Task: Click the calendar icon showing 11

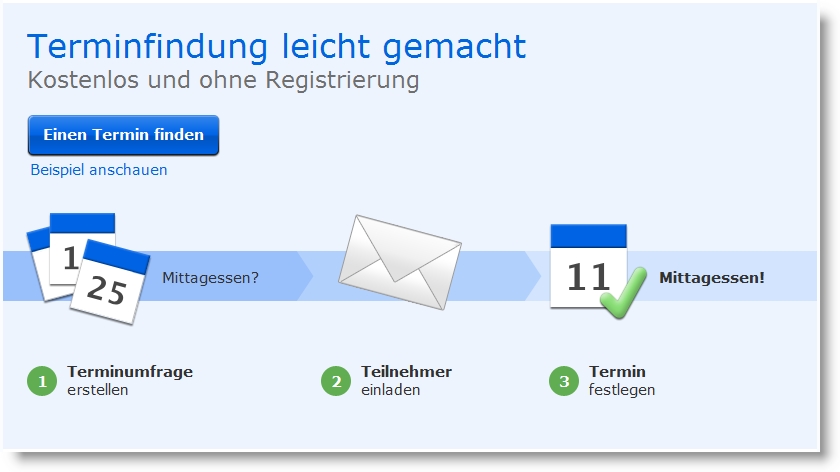Action: click(x=588, y=266)
